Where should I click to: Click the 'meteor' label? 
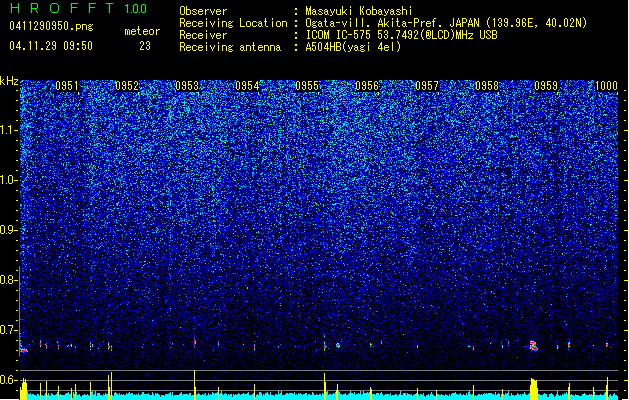[142, 31]
